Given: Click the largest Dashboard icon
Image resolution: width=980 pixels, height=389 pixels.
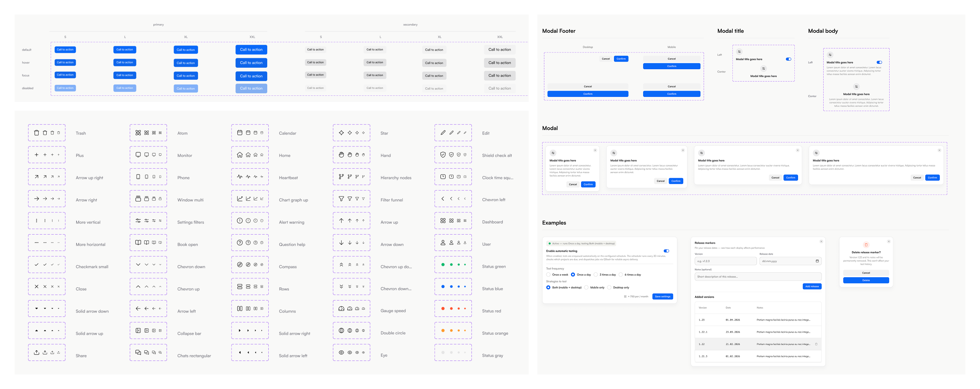Looking at the screenshot, I should [443, 221].
